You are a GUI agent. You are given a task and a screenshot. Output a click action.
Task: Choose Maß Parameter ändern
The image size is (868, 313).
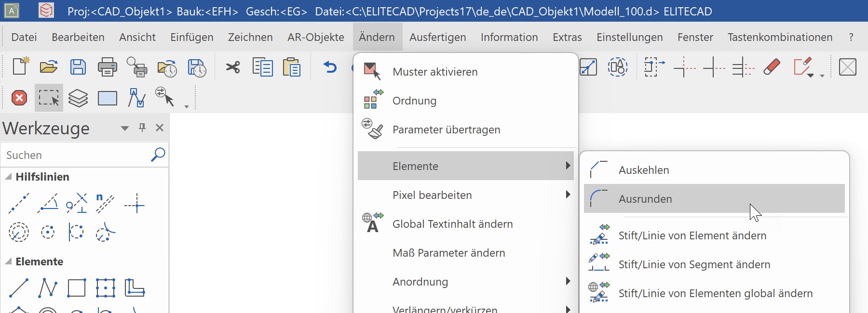coord(466,252)
